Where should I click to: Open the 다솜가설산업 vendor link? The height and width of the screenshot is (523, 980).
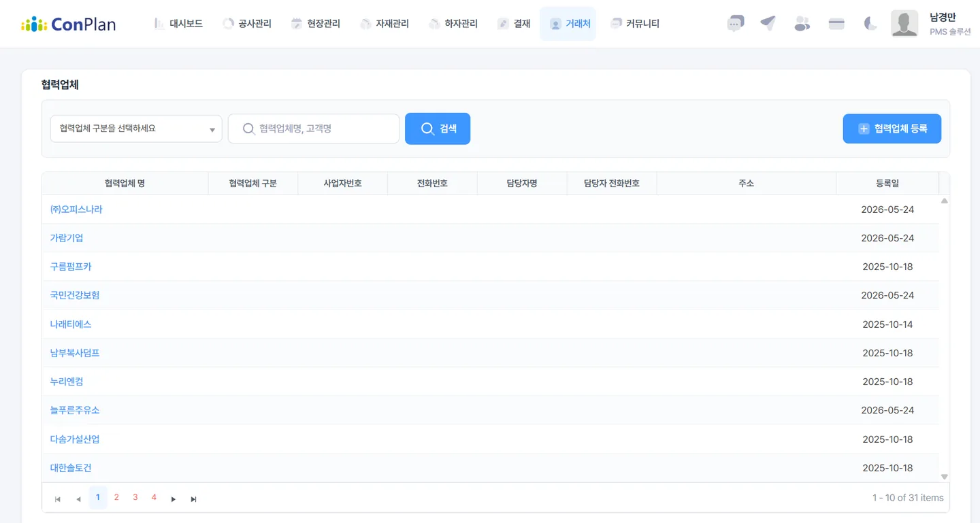pos(75,439)
